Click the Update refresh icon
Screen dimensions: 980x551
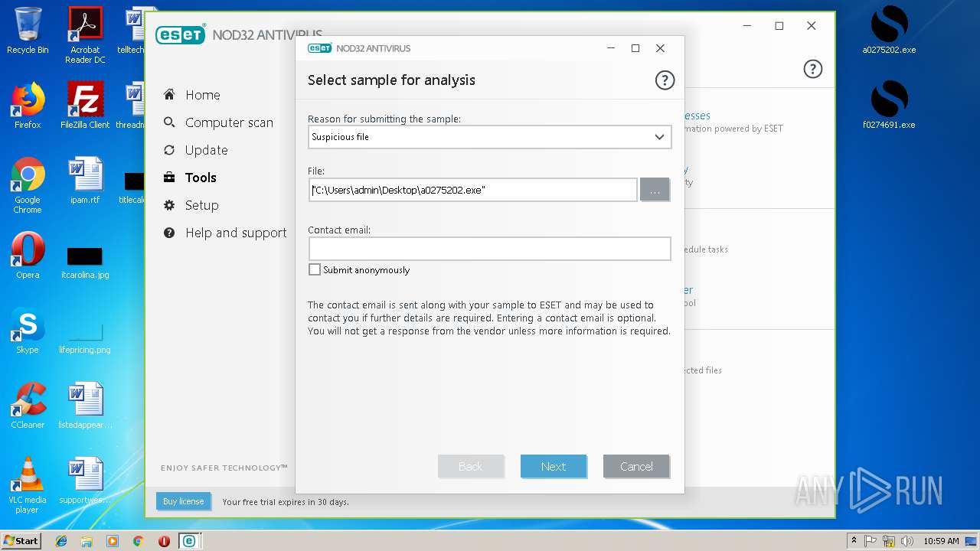(x=169, y=150)
